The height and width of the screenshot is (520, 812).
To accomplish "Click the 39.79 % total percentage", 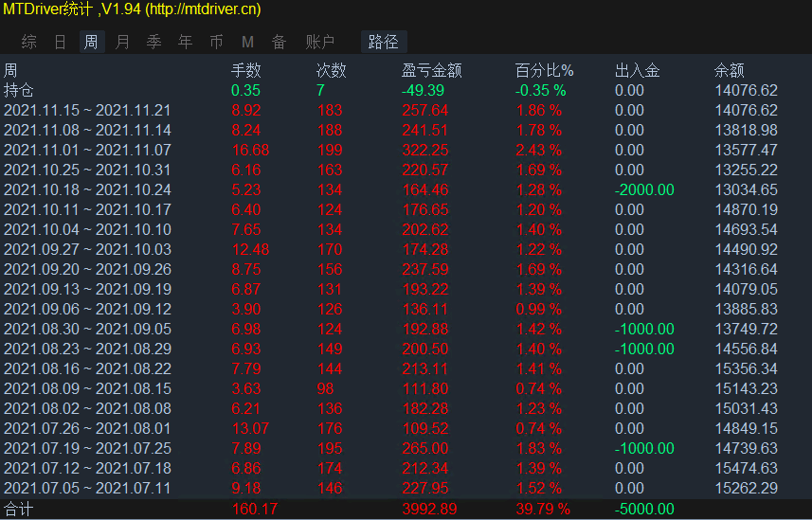I will 543,510.
